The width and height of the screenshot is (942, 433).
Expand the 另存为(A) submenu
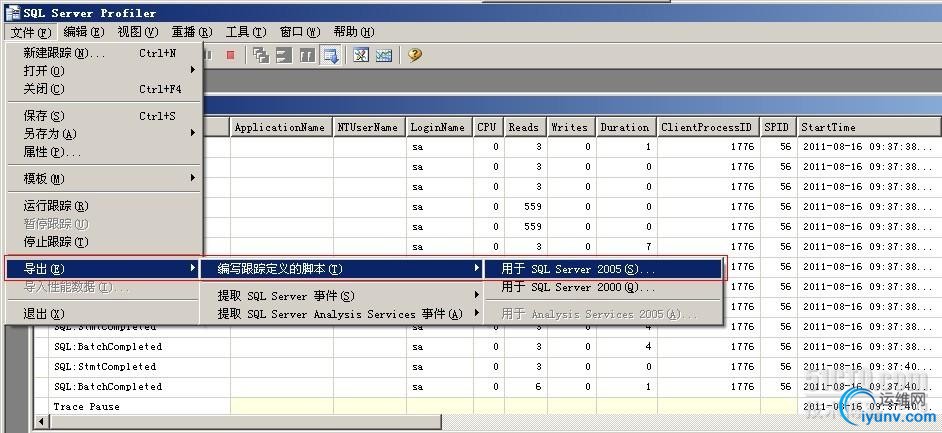pos(103,134)
